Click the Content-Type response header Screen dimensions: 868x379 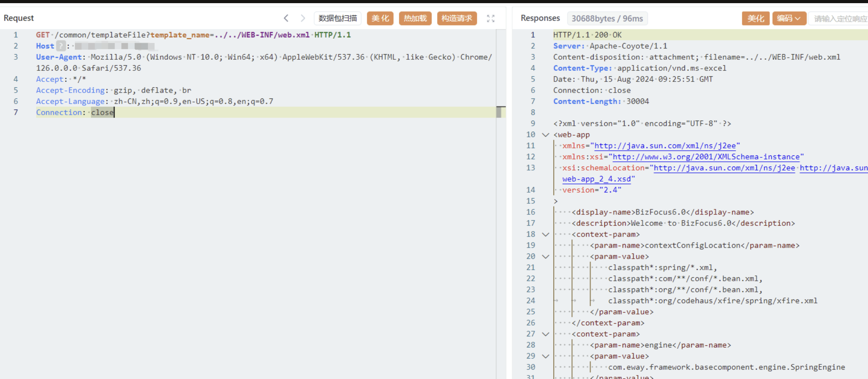point(640,68)
